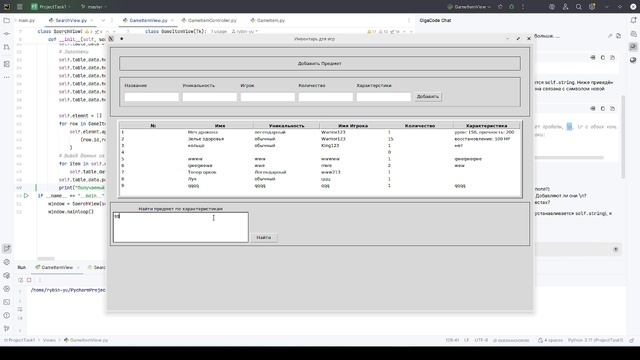Open the Python Console tool window icon
Image resolution: width=640 pixels, height=360 pixels.
(7, 262)
